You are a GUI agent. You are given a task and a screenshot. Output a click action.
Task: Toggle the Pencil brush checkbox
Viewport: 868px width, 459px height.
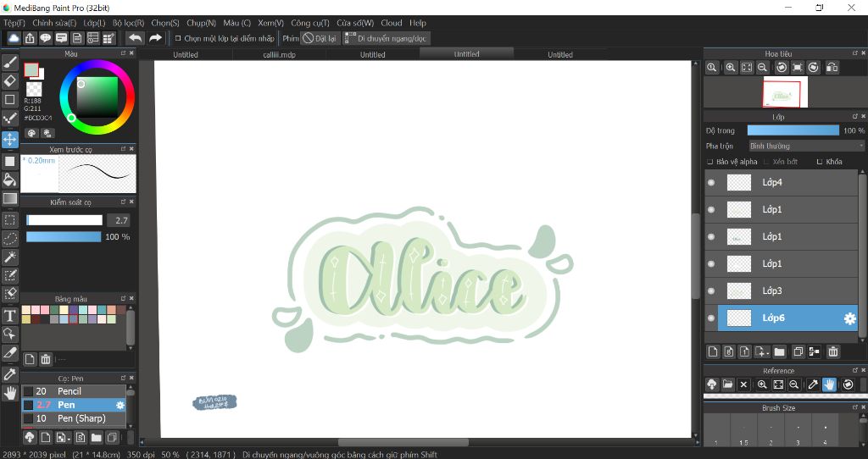(28, 391)
